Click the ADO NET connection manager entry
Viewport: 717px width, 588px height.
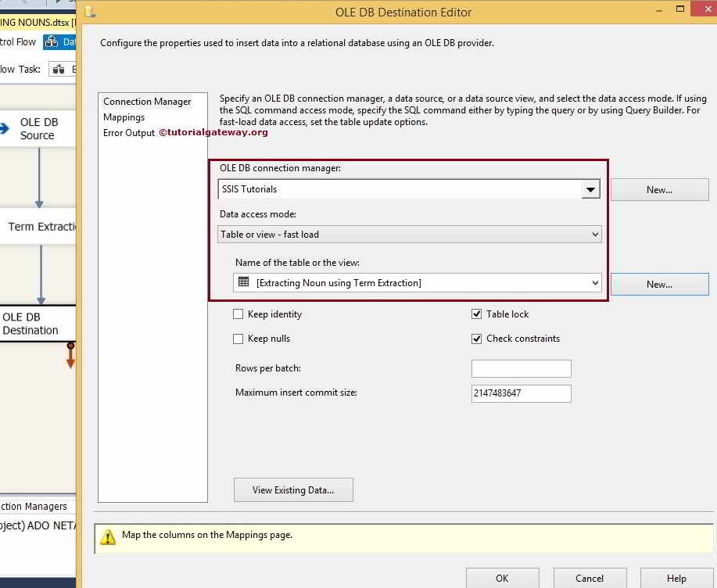click(x=38, y=525)
